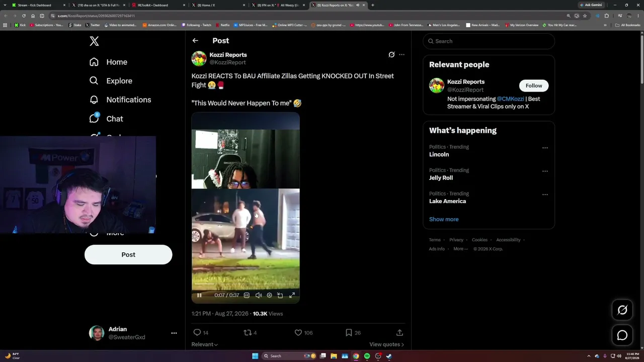The image size is (644, 362).
Task: Open the Privacy footer link
Action: [x=456, y=240]
